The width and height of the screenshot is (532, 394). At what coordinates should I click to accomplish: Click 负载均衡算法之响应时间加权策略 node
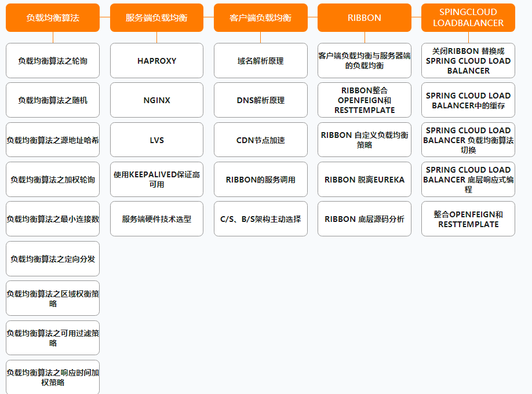tap(52, 376)
